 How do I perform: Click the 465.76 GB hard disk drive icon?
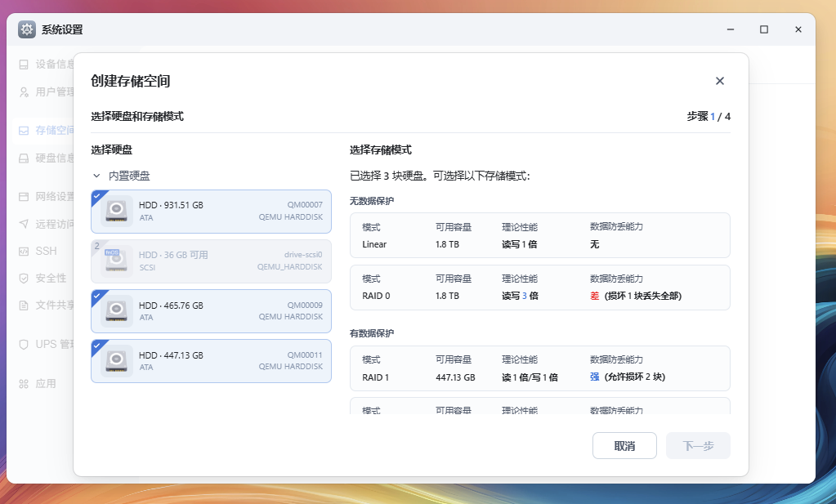click(117, 310)
